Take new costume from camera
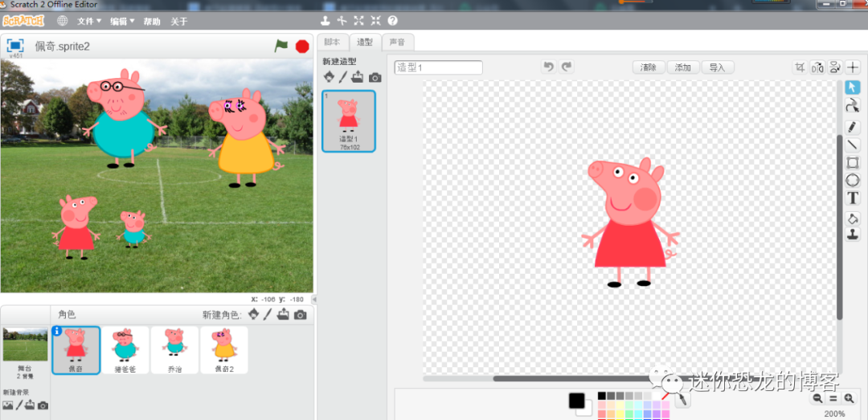 [x=375, y=77]
